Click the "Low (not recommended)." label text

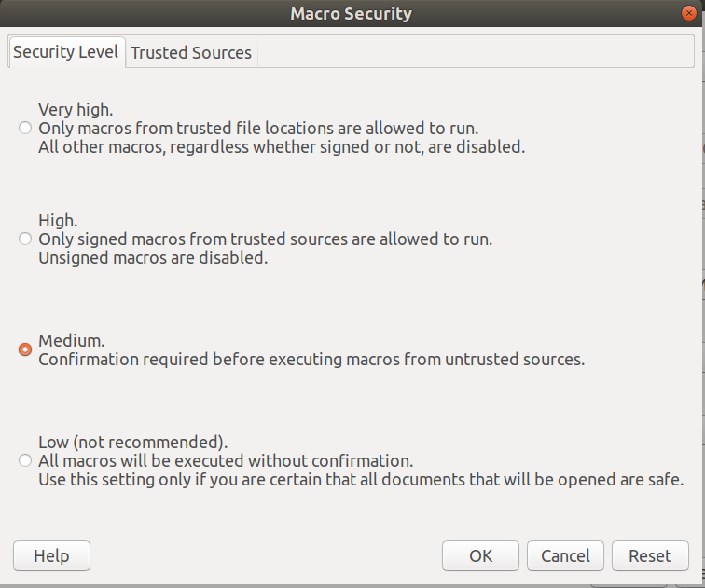point(133,443)
